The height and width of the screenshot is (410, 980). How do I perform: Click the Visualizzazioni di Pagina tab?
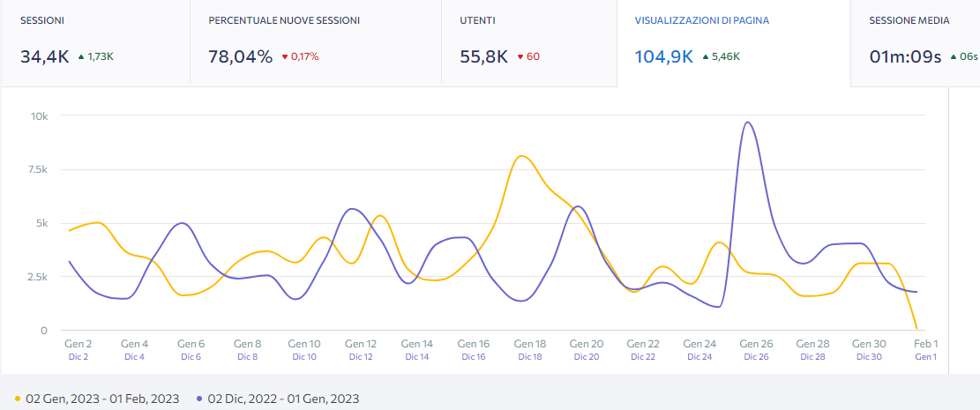point(733,41)
